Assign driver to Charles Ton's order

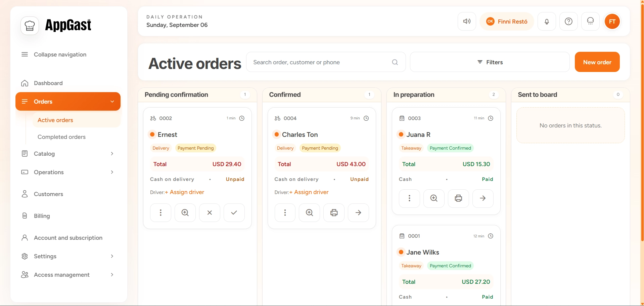tap(309, 192)
